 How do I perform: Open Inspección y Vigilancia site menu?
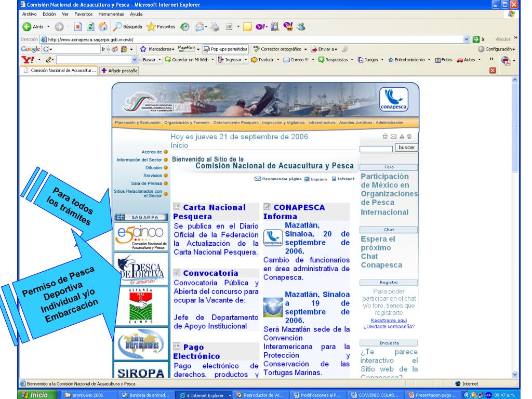[x=283, y=123]
